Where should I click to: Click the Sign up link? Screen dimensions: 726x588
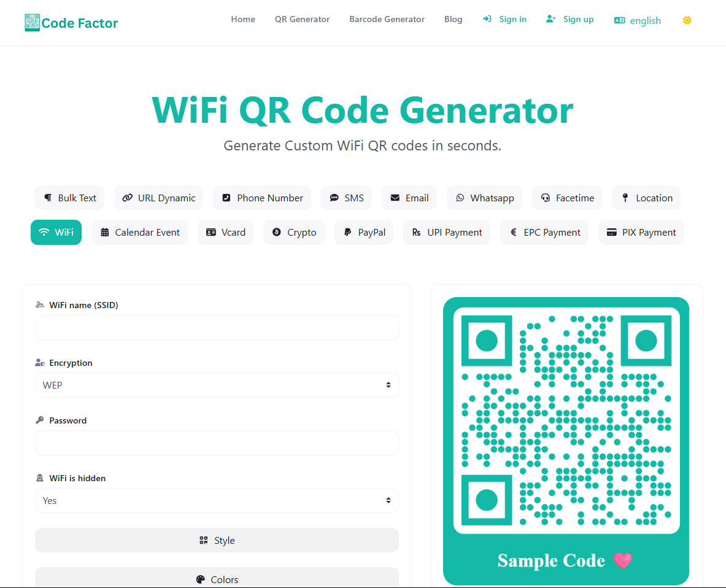click(x=578, y=19)
